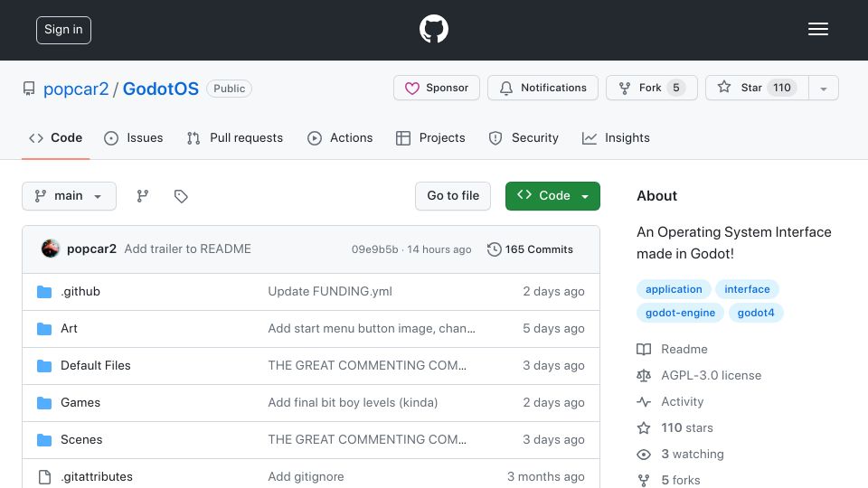
Task: Select the godot-engine topic tag
Action: 680,314
